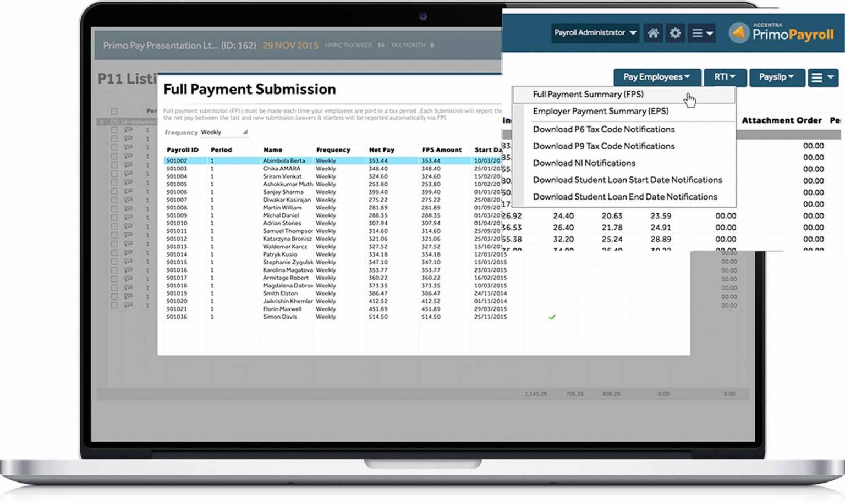Select employee Florin Maxwell
This screenshot has height=504, width=845.
[282, 309]
